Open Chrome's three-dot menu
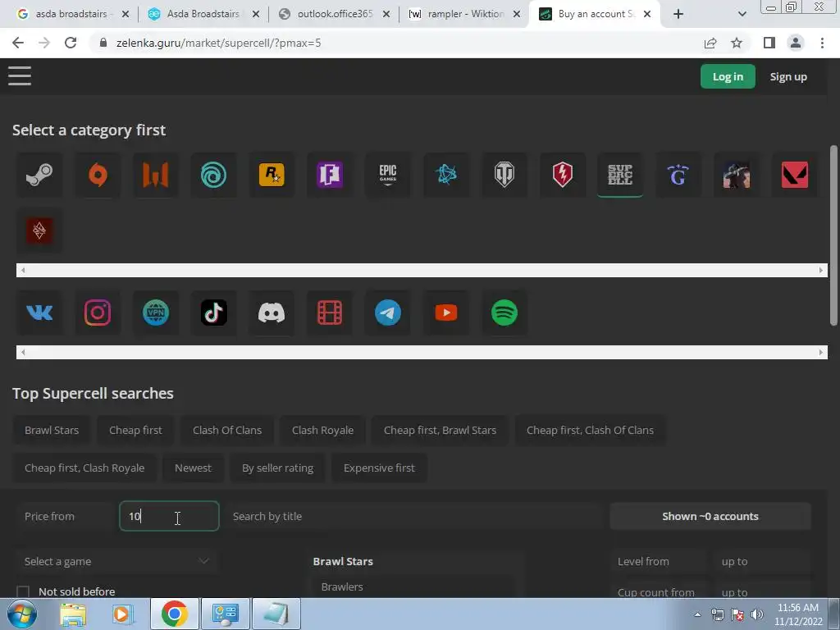 (822, 43)
